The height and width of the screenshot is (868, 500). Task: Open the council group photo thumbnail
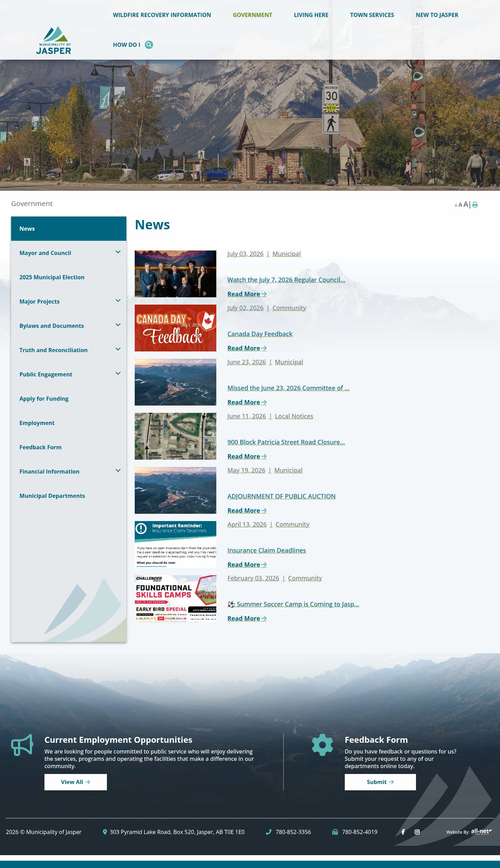pyautogui.click(x=175, y=274)
